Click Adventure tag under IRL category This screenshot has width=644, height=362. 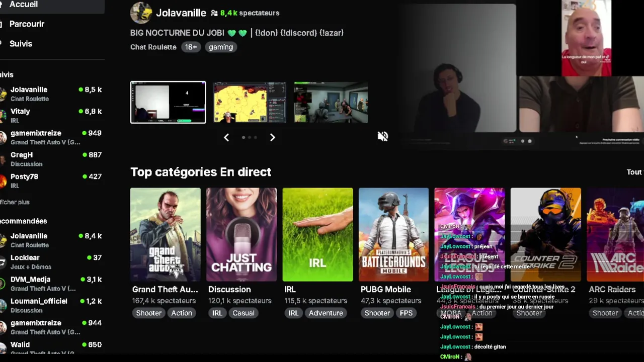(x=326, y=313)
